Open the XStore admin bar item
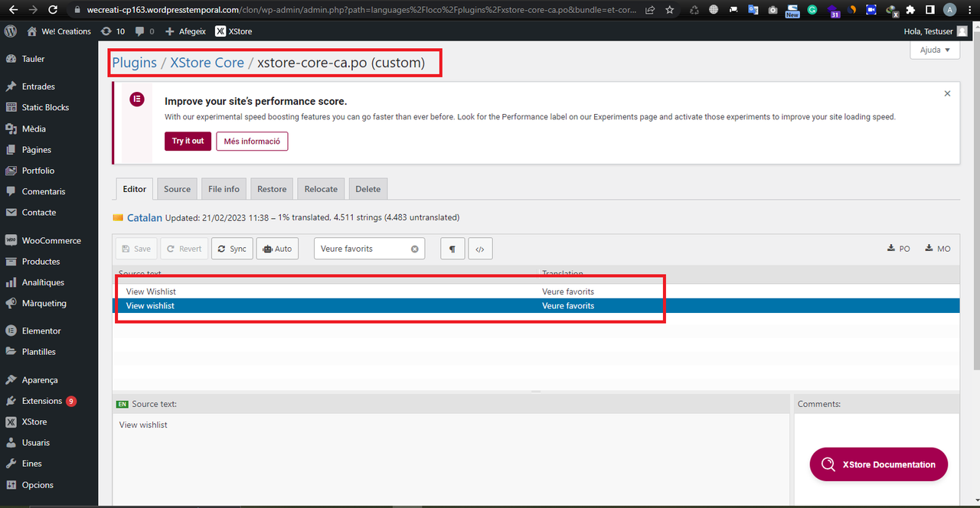This screenshot has height=508, width=980. pyautogui.click(x=234, y=31)
